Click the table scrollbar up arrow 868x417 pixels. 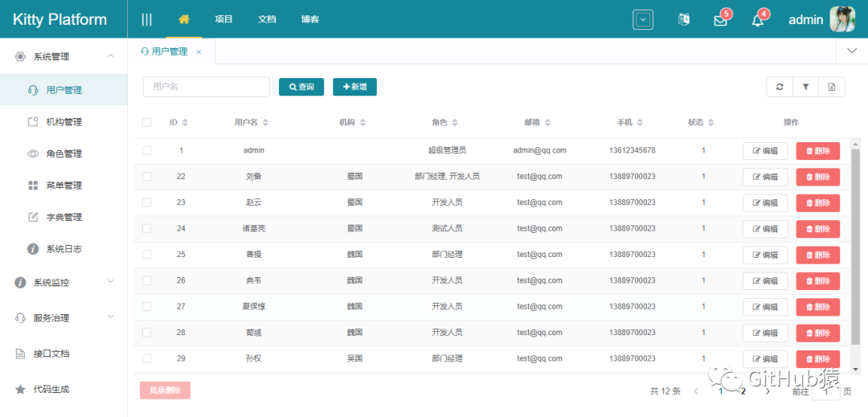point(856,143)
